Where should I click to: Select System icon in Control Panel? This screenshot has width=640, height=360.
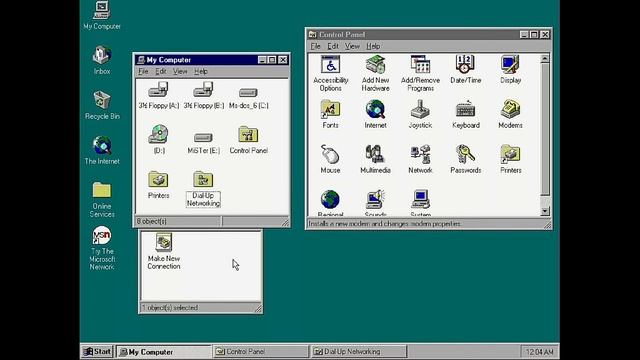pos(420,203)
